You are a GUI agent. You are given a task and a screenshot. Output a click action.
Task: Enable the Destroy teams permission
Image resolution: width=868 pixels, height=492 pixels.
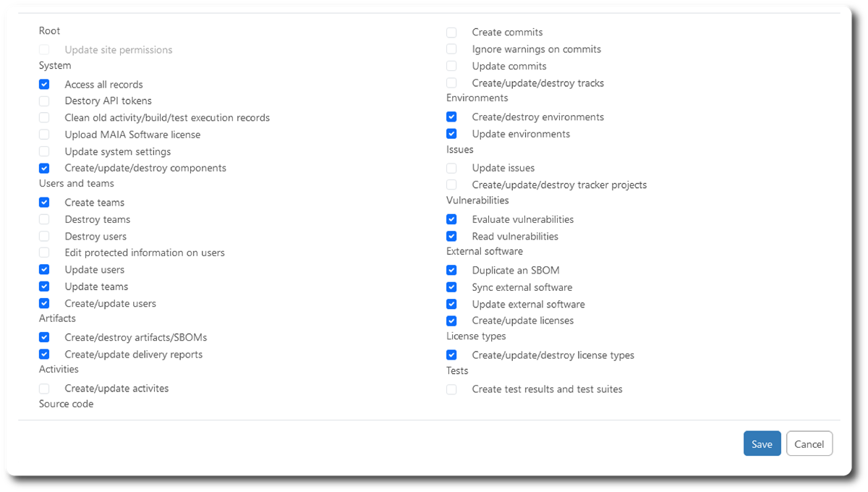click(45, 219)
